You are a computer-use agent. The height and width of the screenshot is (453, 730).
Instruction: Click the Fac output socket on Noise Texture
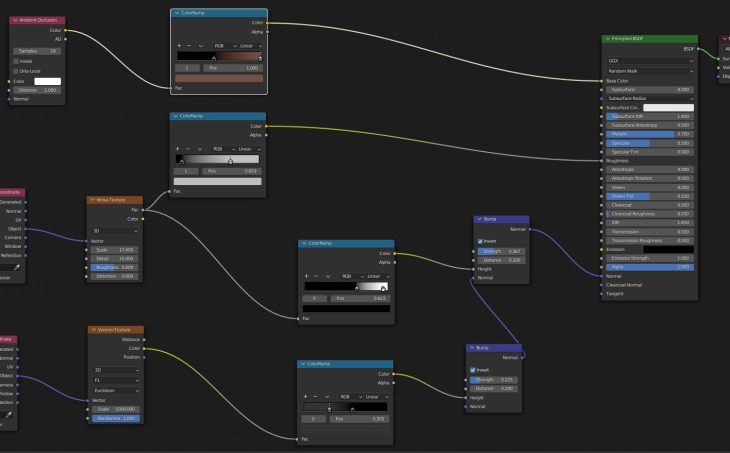pos(144,209)
